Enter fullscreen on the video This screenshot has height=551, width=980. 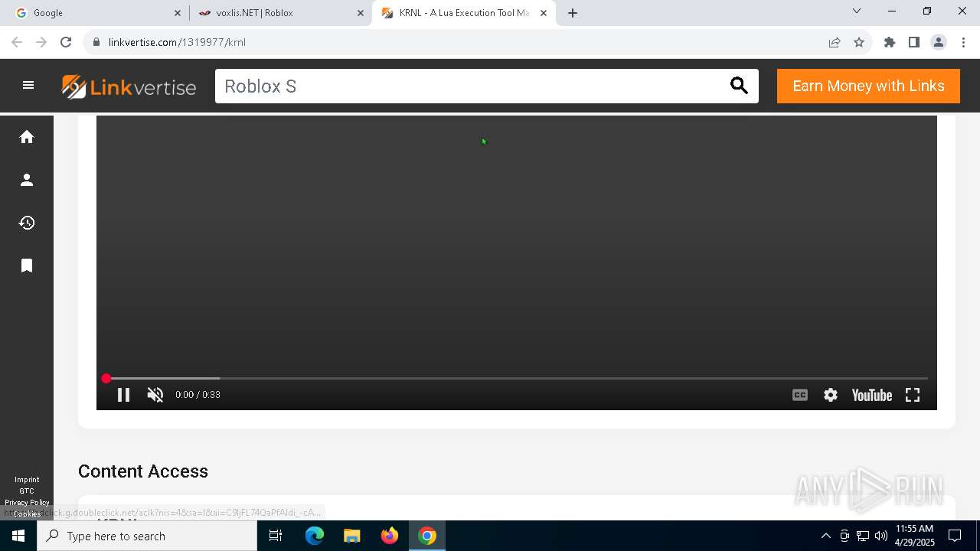[x=913, y=395]
